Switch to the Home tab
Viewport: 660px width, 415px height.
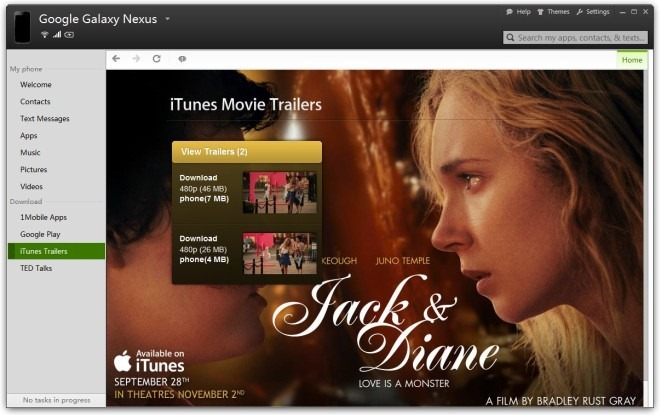pyautogui.click(x=632, y=60)
